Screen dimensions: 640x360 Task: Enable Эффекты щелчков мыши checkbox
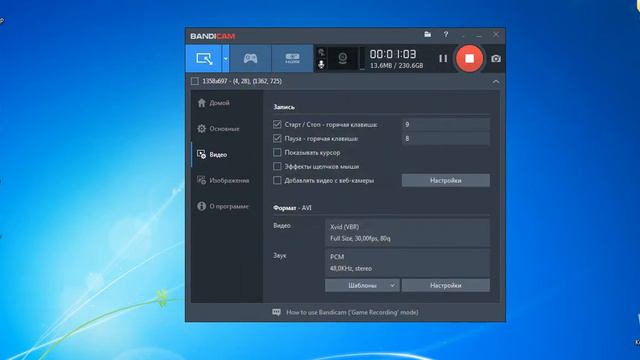277,166
